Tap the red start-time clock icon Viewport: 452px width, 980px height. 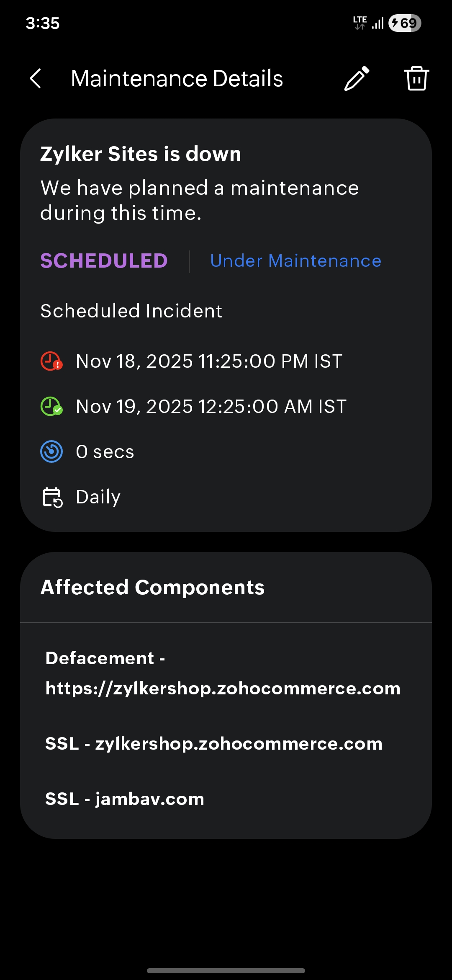51,361
